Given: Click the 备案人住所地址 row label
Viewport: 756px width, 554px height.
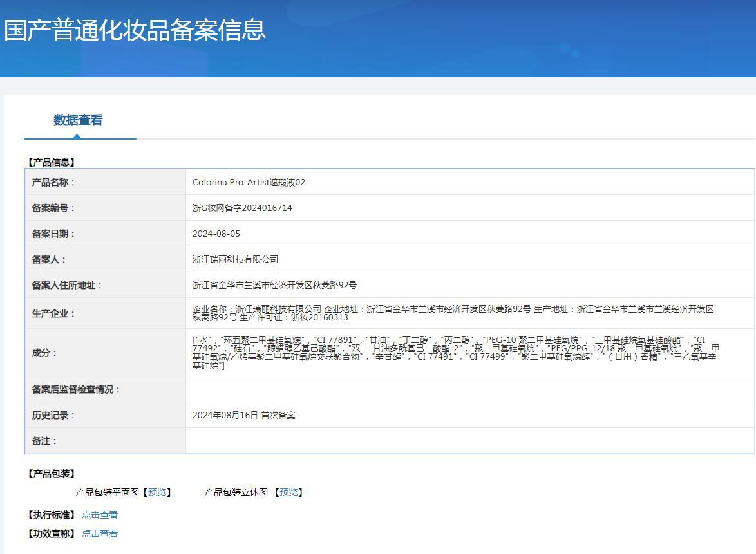Looking at the screenshot, I should [x=67, y=285].
